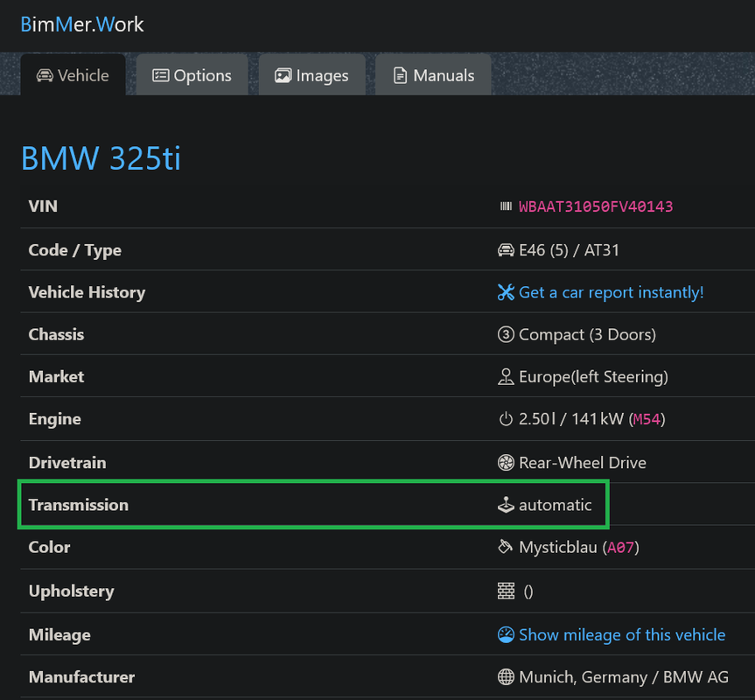The image size is (755, 700).
Task: Click the car icon beside E46 (5) / AT31
Action: 506,250
